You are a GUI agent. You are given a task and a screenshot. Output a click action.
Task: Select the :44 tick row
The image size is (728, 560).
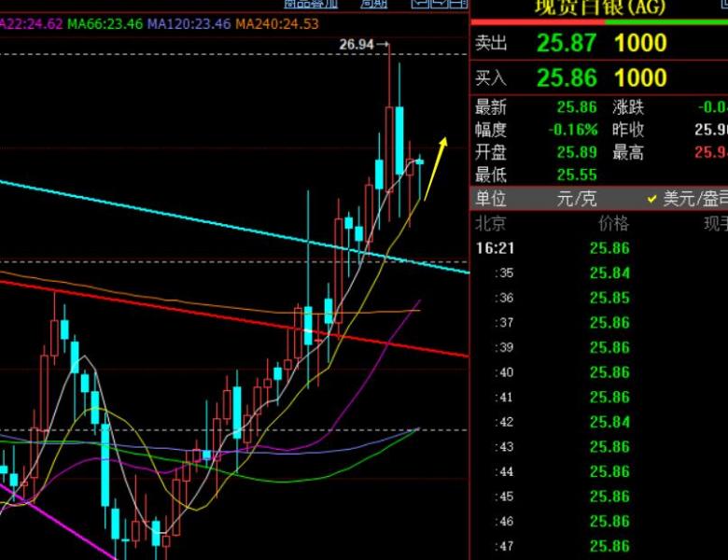599,471
